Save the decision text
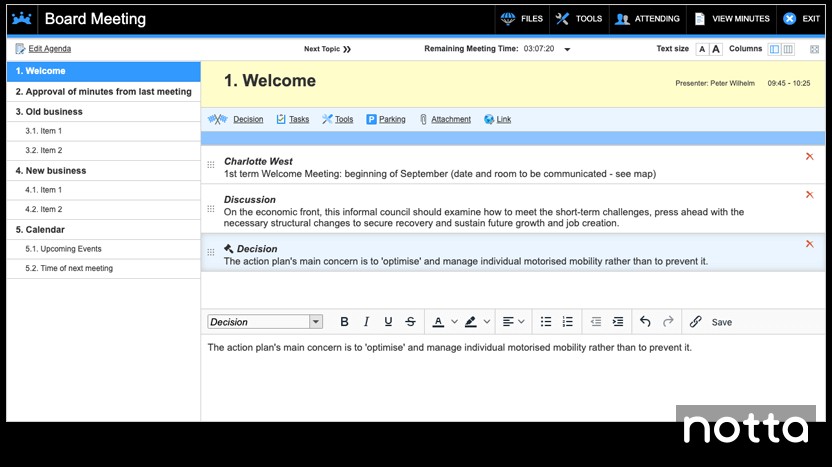The width and height of the screenshot is (832, 467). point(721,322)
